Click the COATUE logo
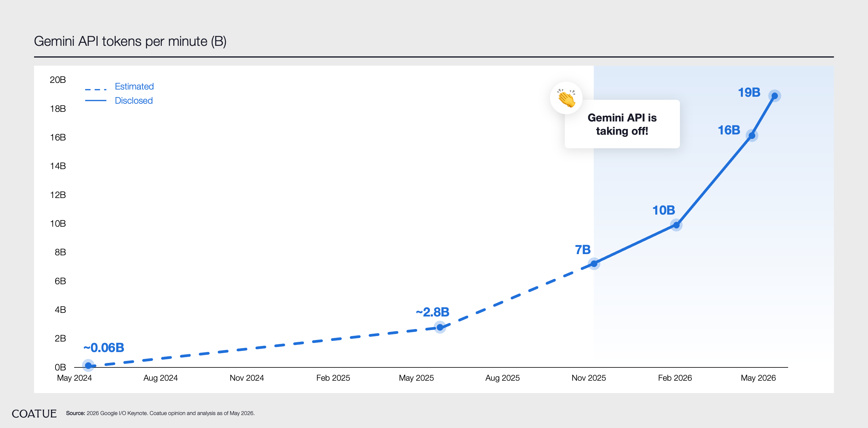The width and height of the screenshot is (868, 428). click(x=34, y=414)
